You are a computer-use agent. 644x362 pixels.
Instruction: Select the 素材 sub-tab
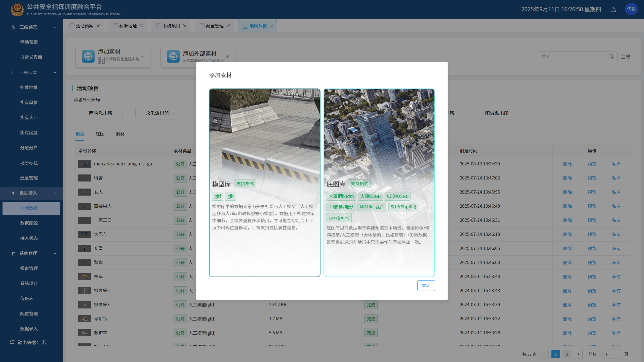click(x=120, y=134)
